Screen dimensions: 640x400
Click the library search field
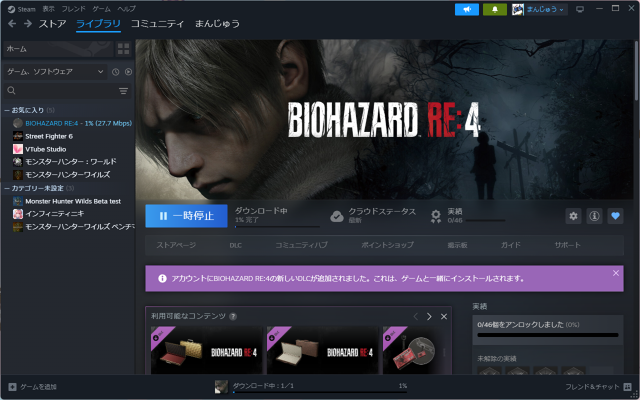point(67,91)
